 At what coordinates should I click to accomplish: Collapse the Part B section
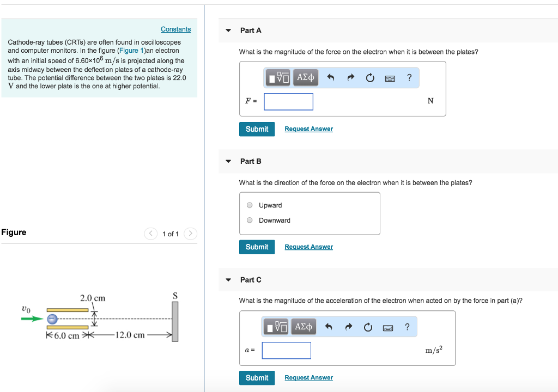coord(228,161)
